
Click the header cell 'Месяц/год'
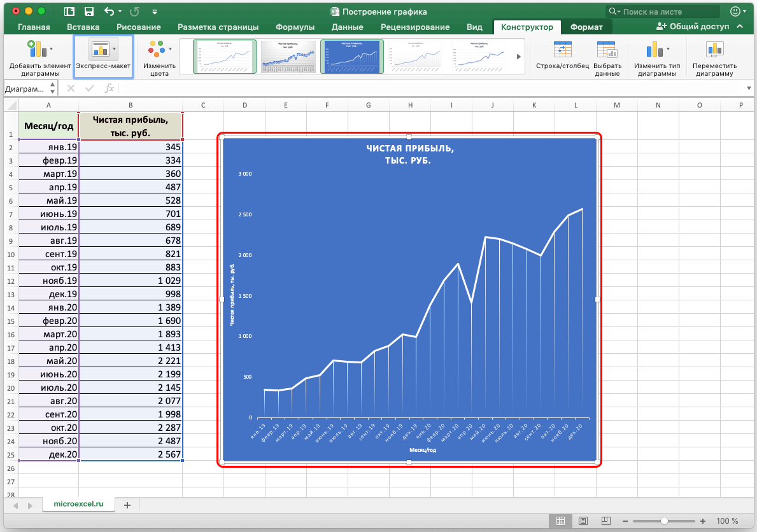(48, 126)
